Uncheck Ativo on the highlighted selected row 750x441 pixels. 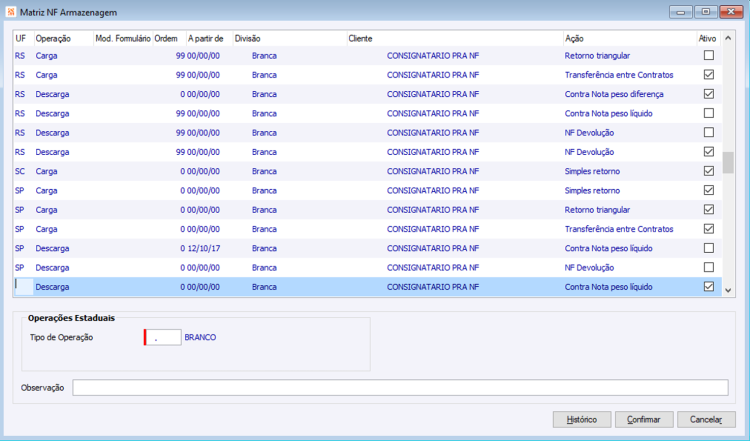click(x=708, y=287)
